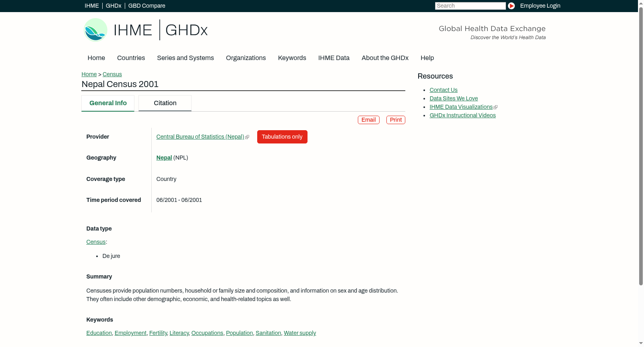Screen dimensions: 644x347
Task: Open About the GHDx menu
Action: click(x=385, y=58)
